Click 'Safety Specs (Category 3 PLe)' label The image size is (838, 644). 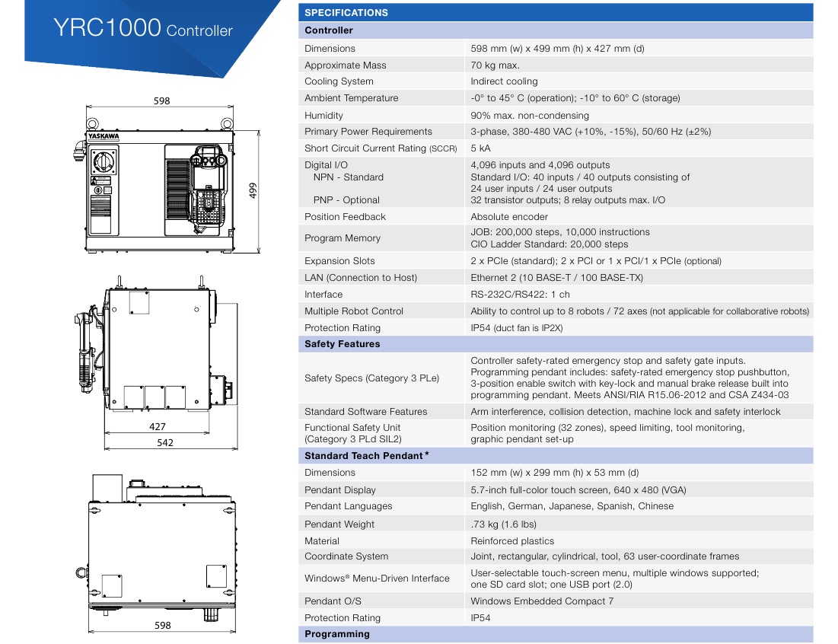[371, 378]
